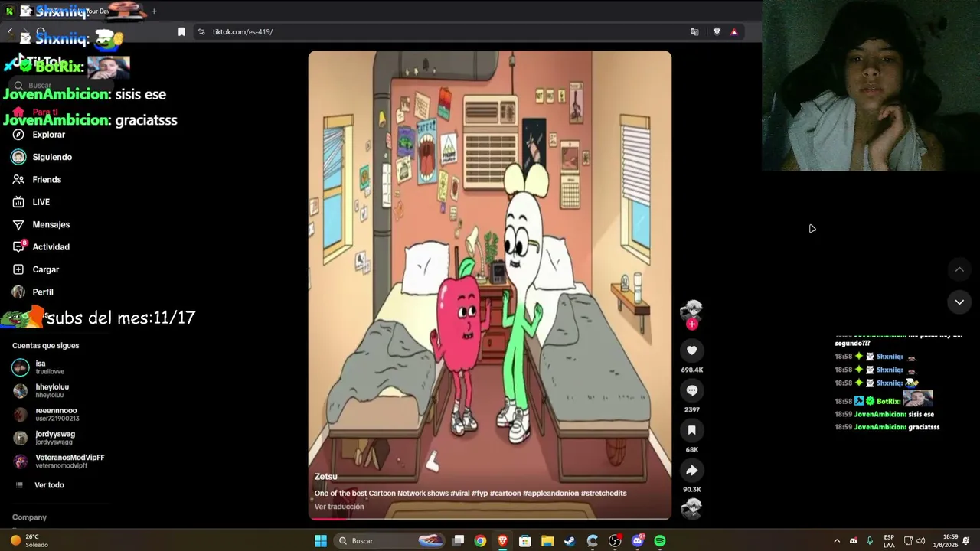Launch Google Chrome from the taskbar
Screen dimensions: 980x551
click(480, 541)
